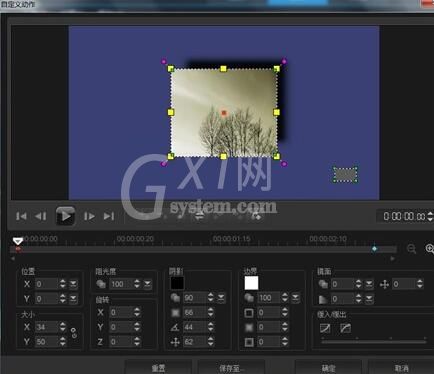
Task: Toggle the ease out curve button
Action: click(345, 328)
